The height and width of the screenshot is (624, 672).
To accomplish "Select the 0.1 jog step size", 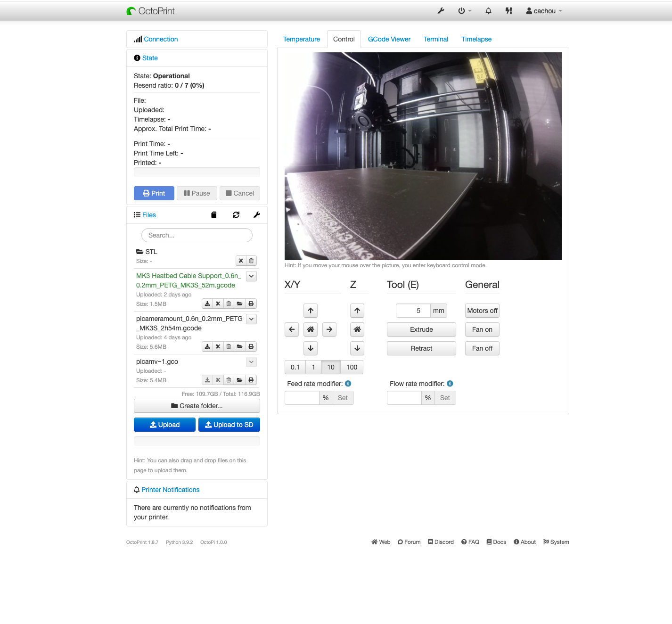I will [295, 367].
